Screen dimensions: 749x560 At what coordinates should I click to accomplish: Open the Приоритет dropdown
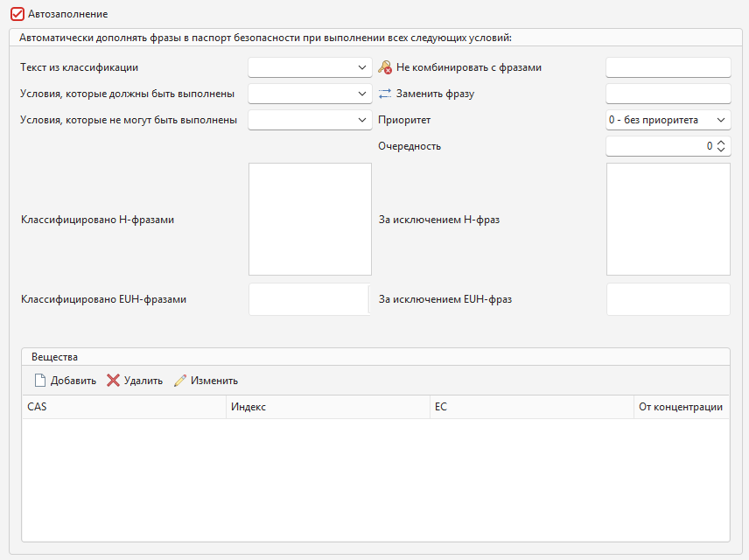(668, 120)
